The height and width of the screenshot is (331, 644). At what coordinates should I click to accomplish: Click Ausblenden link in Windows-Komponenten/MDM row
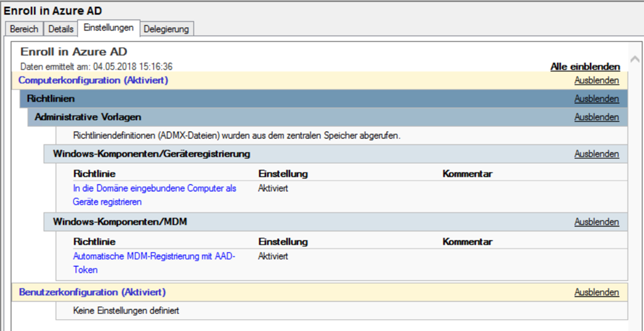(596, 222)
